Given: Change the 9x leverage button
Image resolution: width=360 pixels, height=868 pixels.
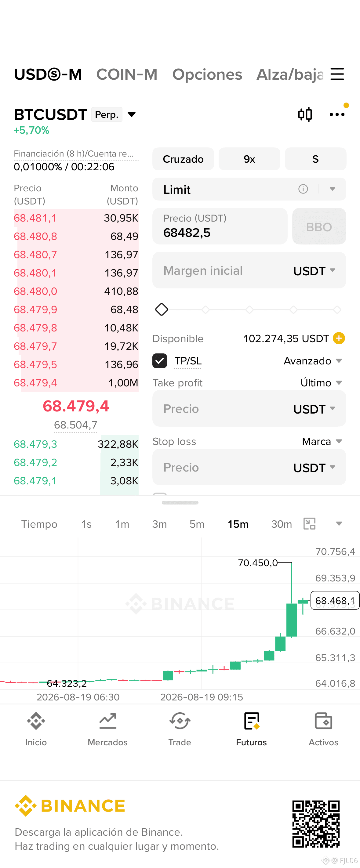Looking at the screenshot, I should pos(249,159).
